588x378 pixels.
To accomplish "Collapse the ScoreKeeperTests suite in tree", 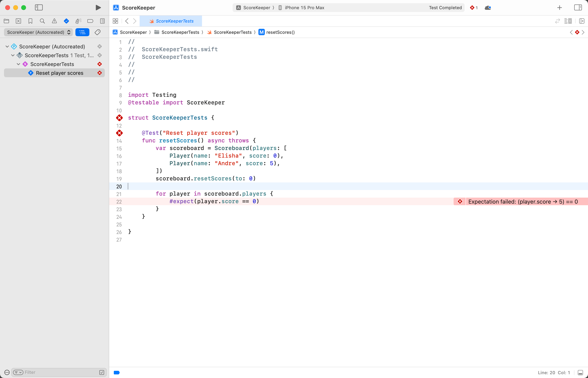I will 18,64.
